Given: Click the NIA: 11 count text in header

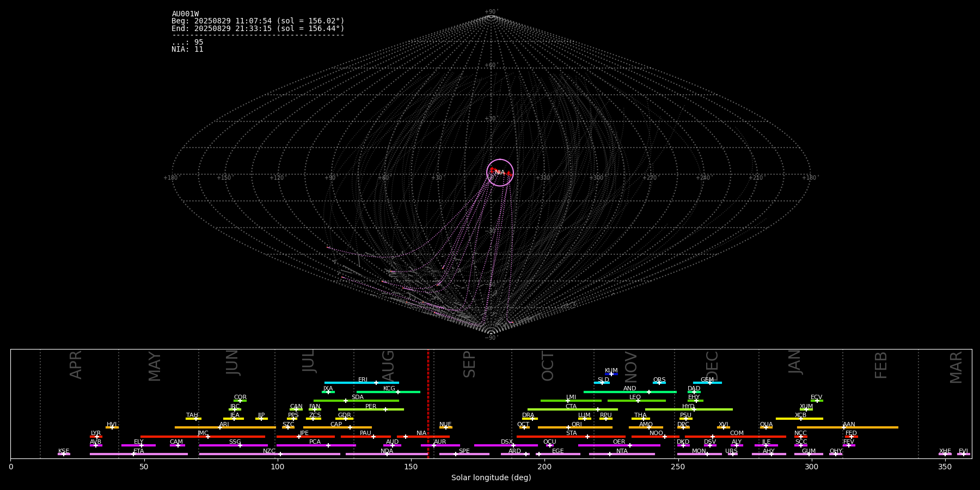Looking at the screenshot, I should click(187, 50).
